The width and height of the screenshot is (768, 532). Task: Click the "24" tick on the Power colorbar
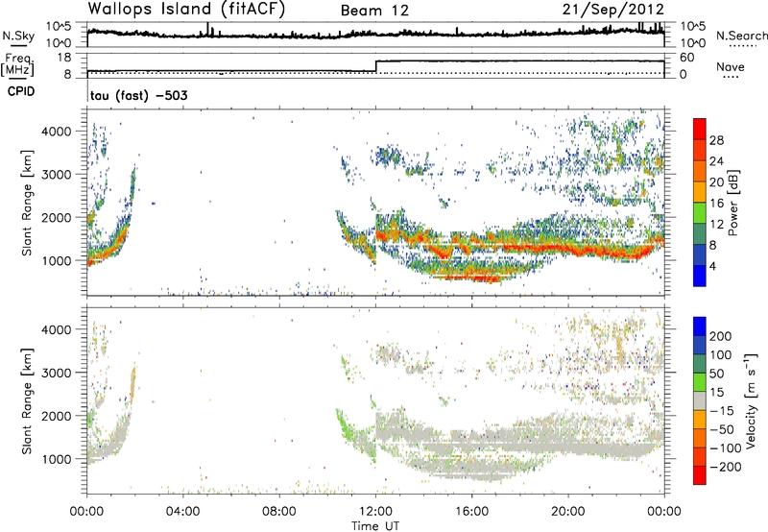(x=716, y=161)
